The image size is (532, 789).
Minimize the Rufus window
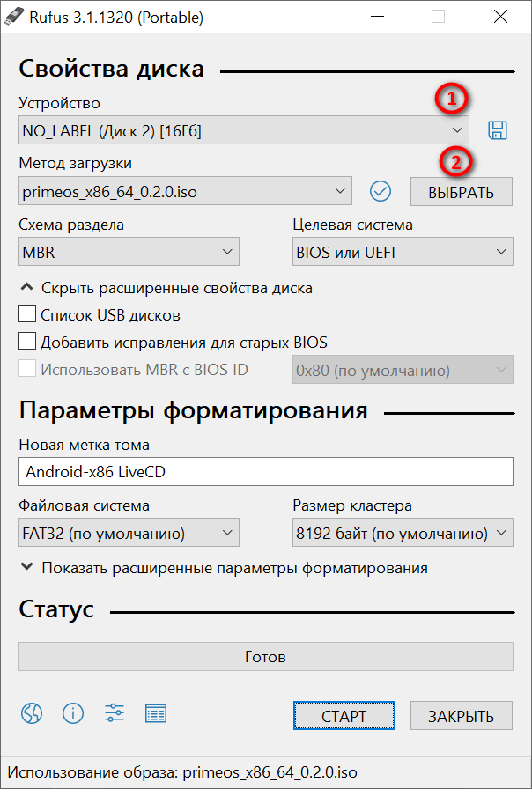point(376,17)
